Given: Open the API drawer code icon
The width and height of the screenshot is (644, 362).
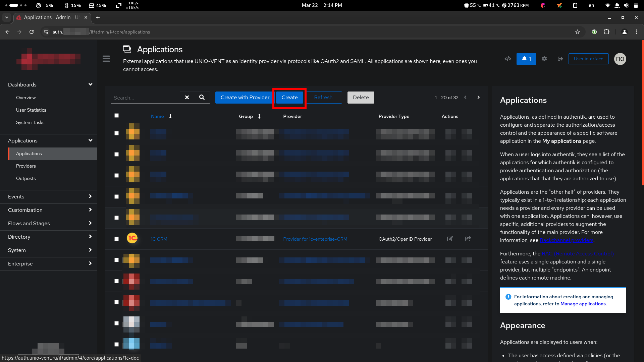Looking at the screenshot, I should [508, 59].
